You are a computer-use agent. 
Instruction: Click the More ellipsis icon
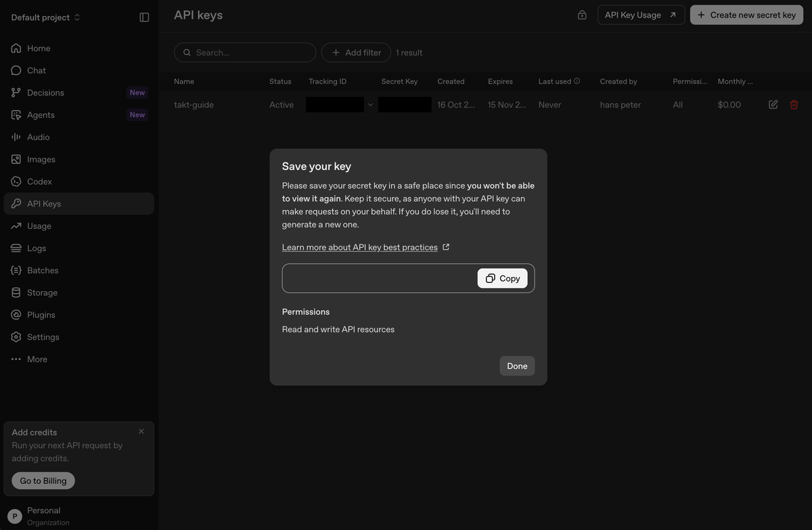tap(16, 359)
